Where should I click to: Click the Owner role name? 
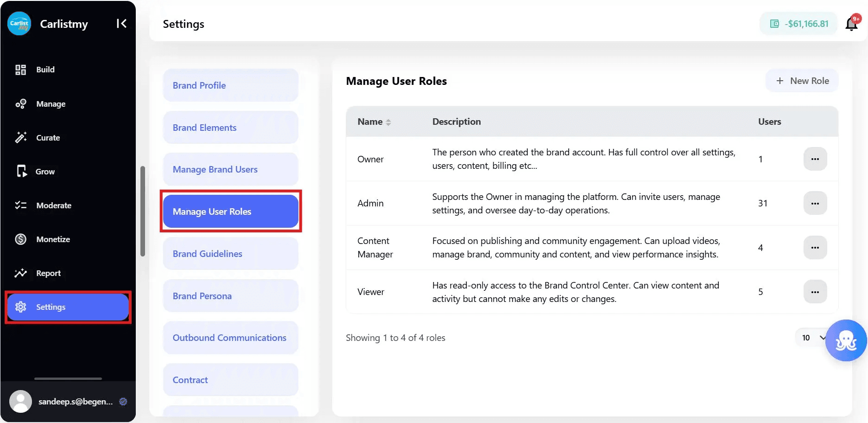[371, 159]
